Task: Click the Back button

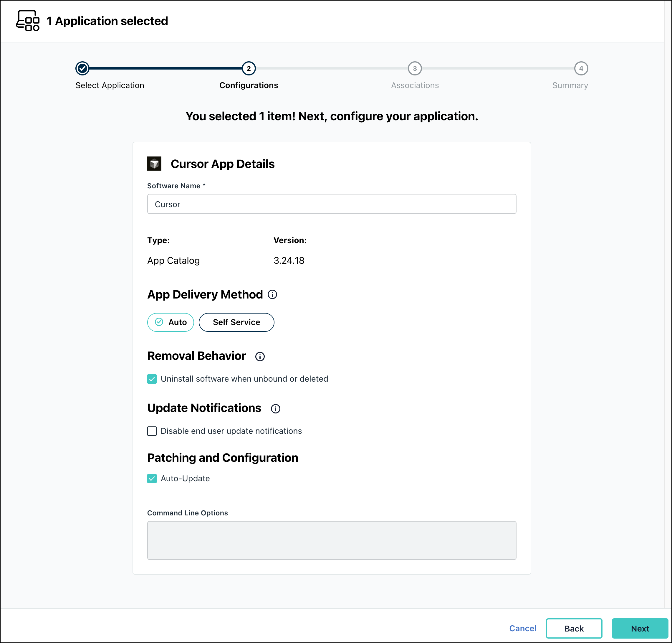Action: [x=574, y=628]
